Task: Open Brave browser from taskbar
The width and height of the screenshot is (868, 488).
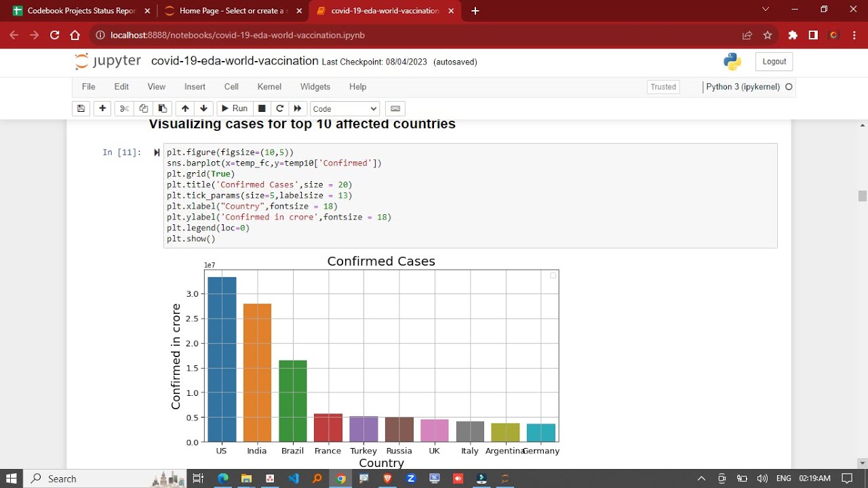Action: (388, 479)
